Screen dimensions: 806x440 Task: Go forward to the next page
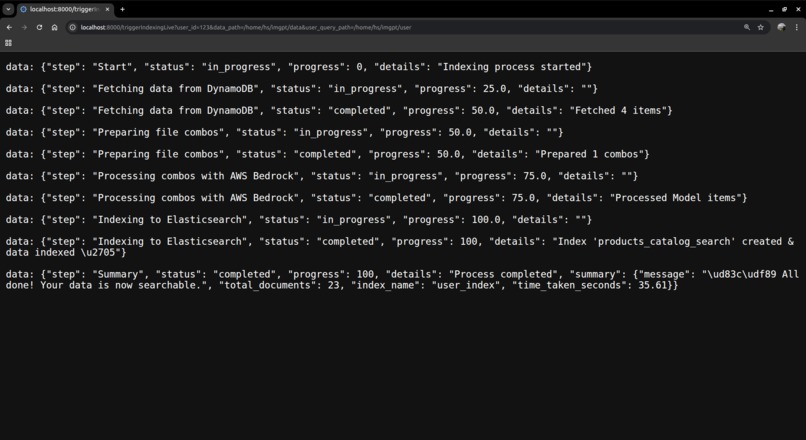tap(24, 27)
